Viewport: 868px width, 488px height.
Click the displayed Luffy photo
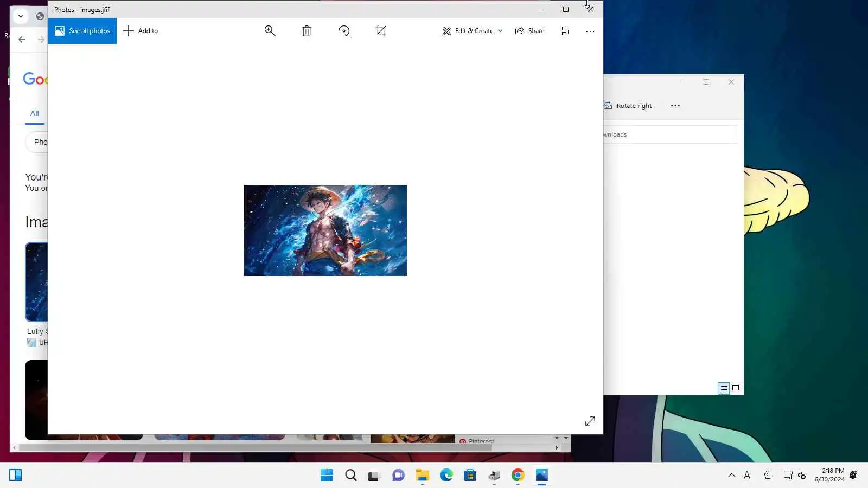[325, 230]
